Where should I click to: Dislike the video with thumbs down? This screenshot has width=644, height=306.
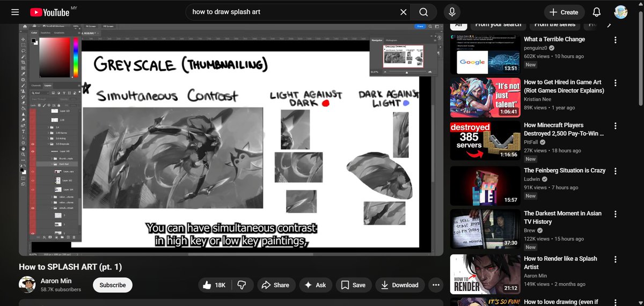(x=241, y=285)
